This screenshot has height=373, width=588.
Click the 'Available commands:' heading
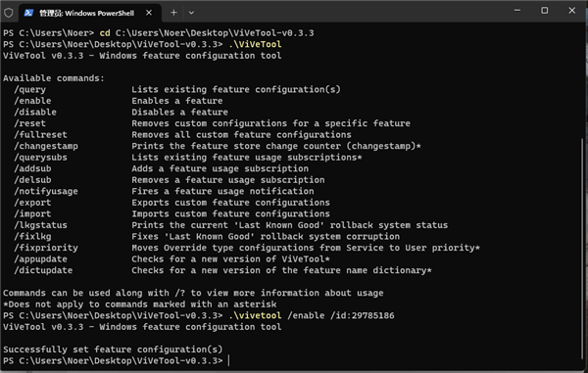point(54,78)
